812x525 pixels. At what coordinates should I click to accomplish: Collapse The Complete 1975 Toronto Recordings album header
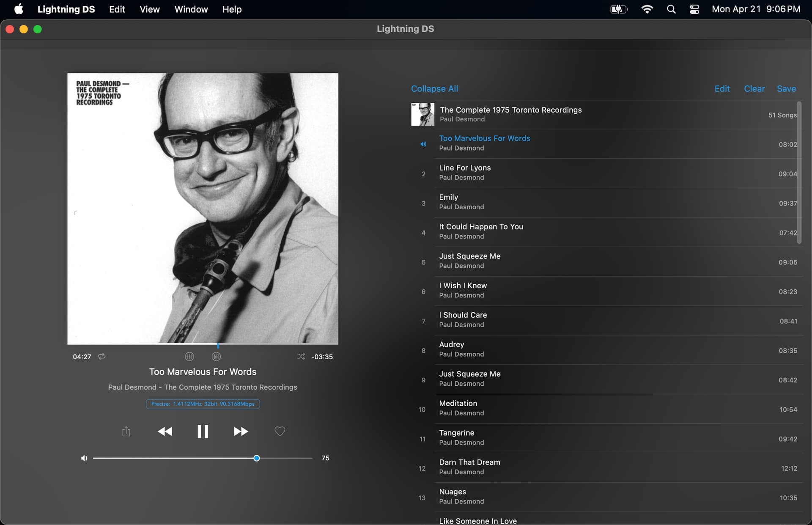[604, 115]
